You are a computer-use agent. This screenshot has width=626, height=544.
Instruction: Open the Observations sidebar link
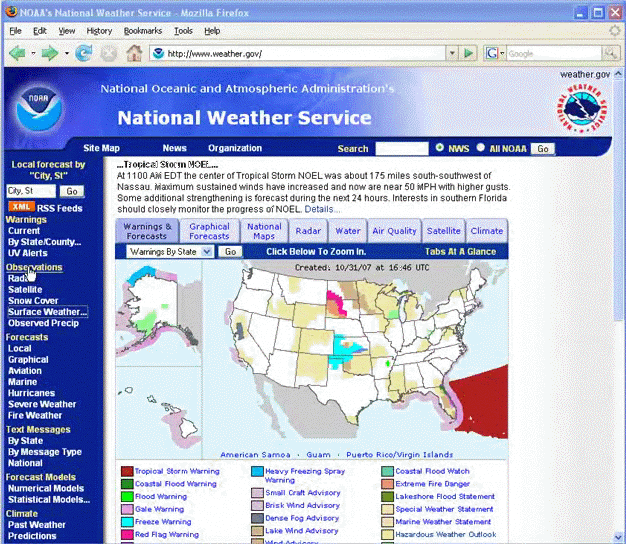(x=34, y=267)
